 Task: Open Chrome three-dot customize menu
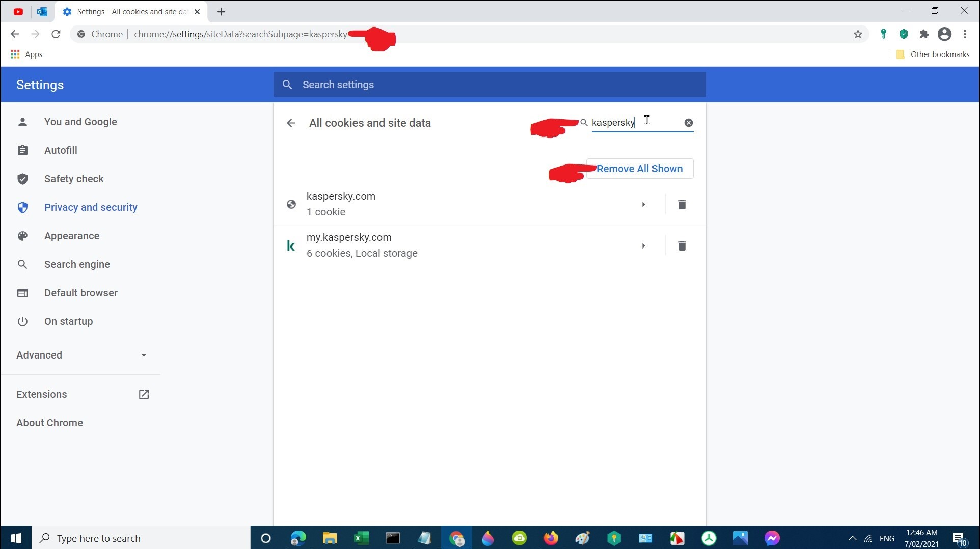click(965, 34)
